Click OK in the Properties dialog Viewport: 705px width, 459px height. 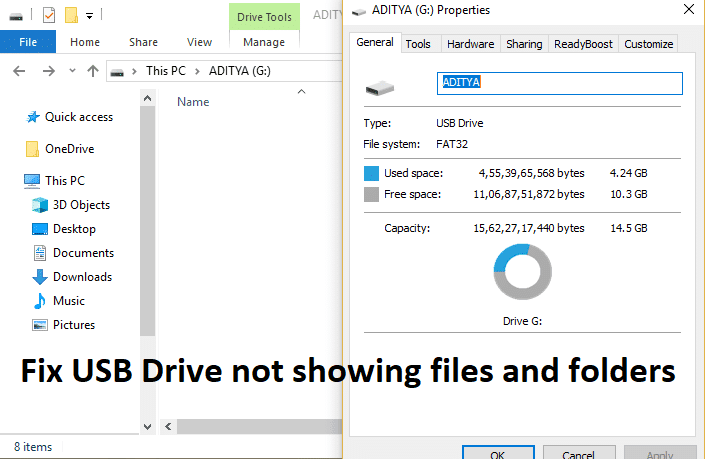[x=498, y=452]
